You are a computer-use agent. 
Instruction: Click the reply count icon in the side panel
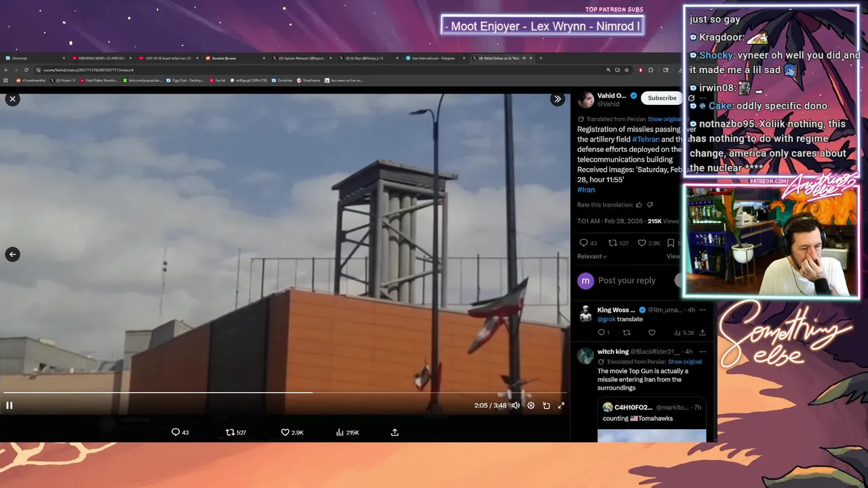pos(583,243)
